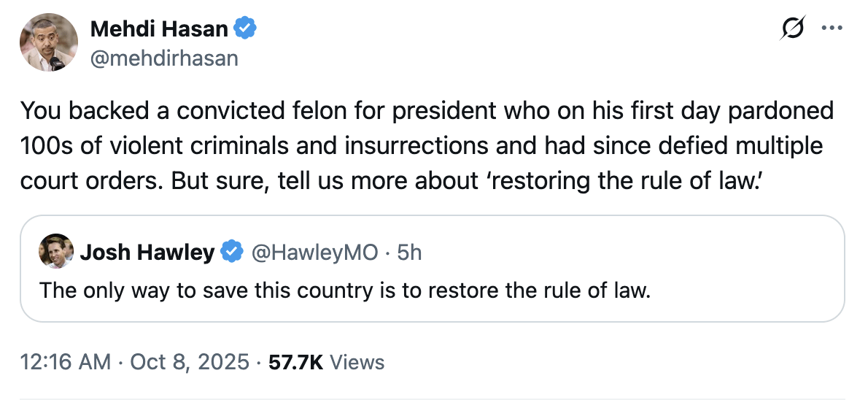
Task: Click the Views label
Action: [x=357, y=361]
